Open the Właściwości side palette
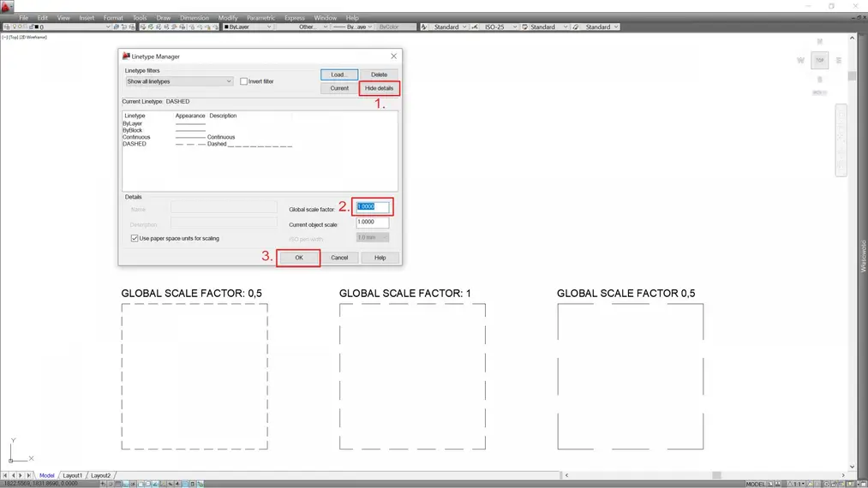 (x=863, y=256)
